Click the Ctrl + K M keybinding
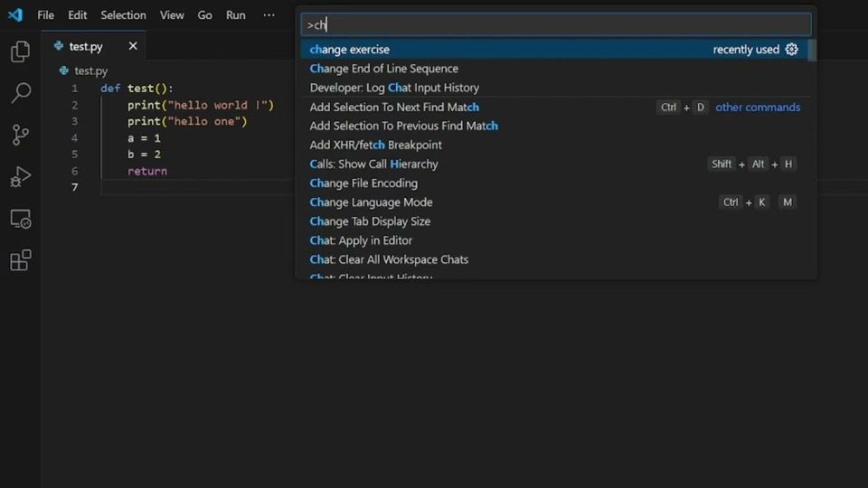Screen dimensions: 868x488 pyautogui.click(x=758, y=202)
